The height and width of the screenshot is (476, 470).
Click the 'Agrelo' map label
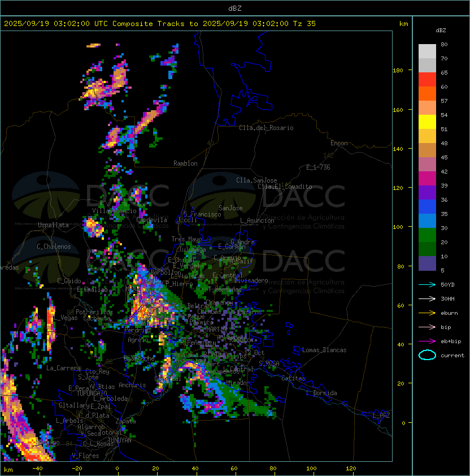click(x=138, y=340)
